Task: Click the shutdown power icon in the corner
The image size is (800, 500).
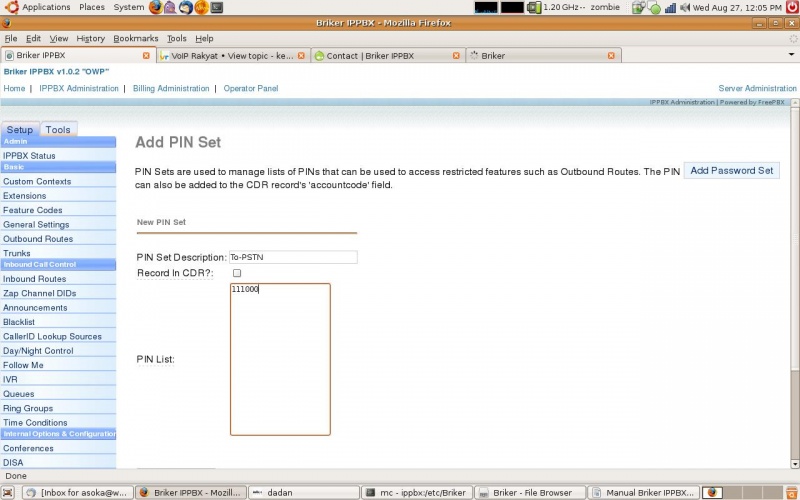Action: tap(792, 7)
